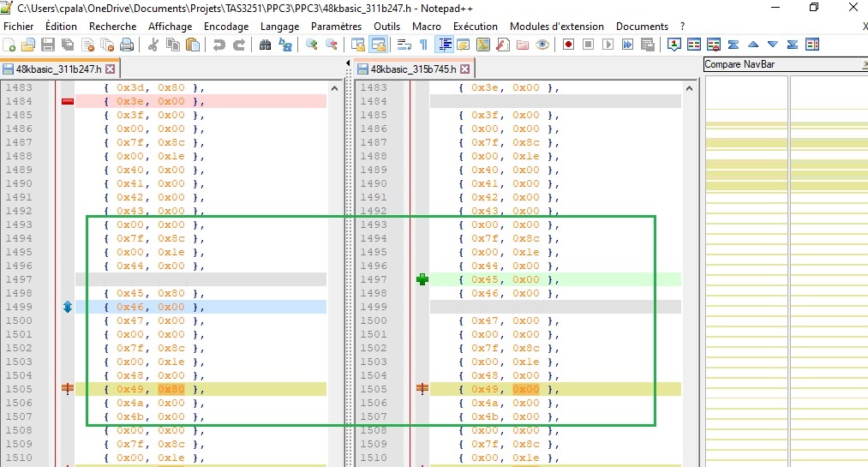Paste using the clipboard icon

coord(193,45)
